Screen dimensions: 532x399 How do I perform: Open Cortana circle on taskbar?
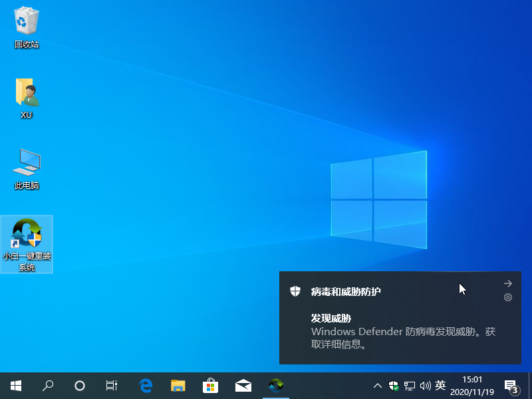coord(79,386)
